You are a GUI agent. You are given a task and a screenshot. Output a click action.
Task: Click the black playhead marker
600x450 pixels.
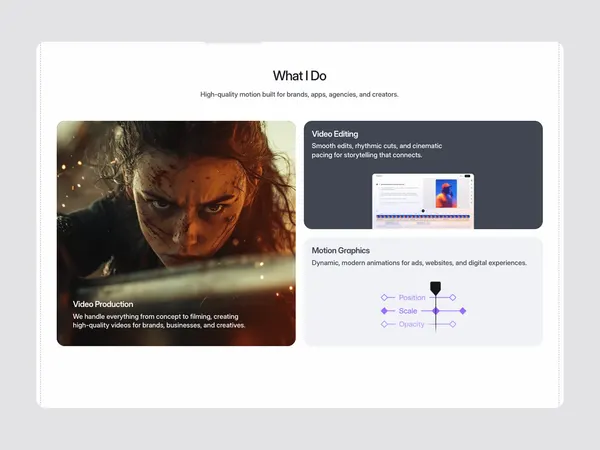pyautogui.click(x=435, y=288)
